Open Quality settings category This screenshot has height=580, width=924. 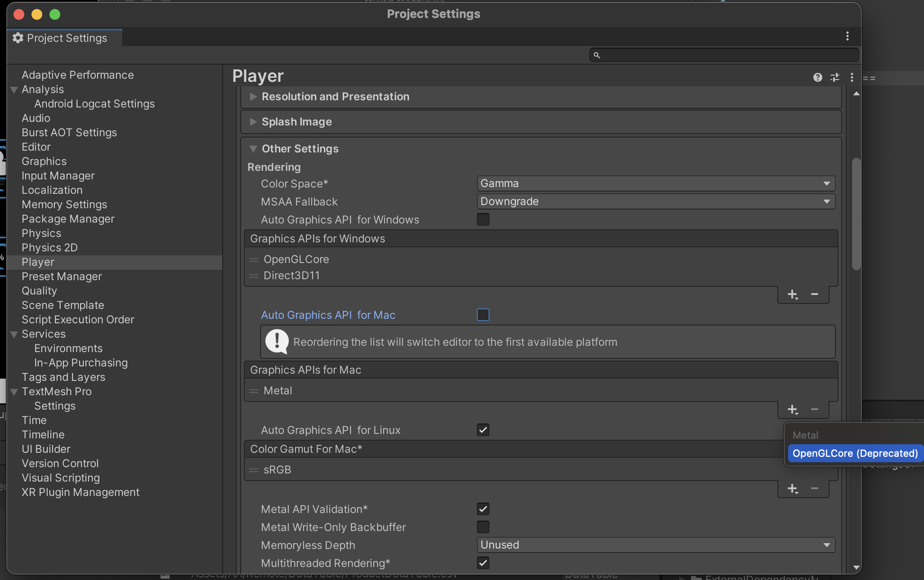point(39,291)
